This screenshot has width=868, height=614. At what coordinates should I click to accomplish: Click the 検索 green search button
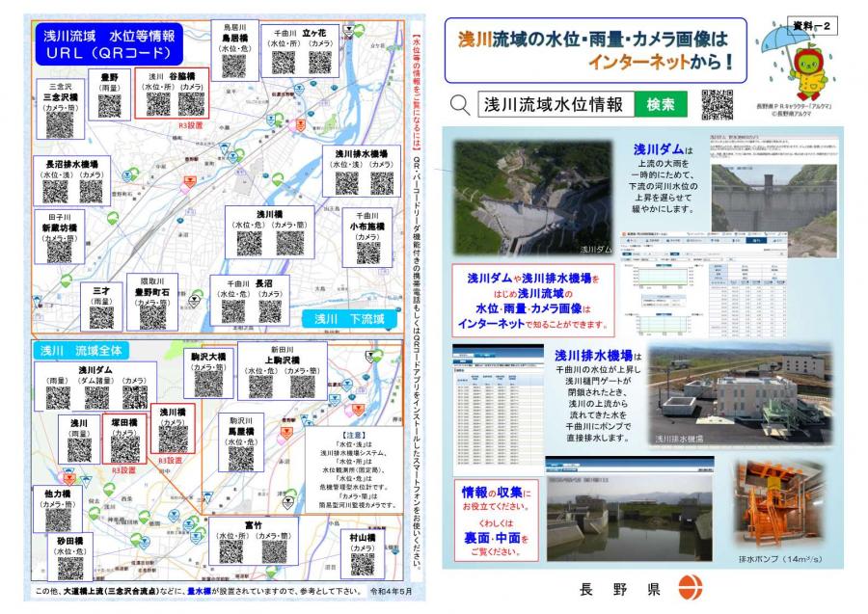pos(661,104)
